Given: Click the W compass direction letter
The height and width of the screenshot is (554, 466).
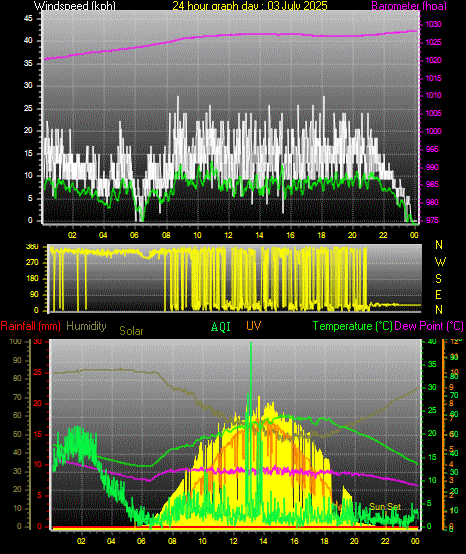Looking at the screenshot, I should coord(440,262).
